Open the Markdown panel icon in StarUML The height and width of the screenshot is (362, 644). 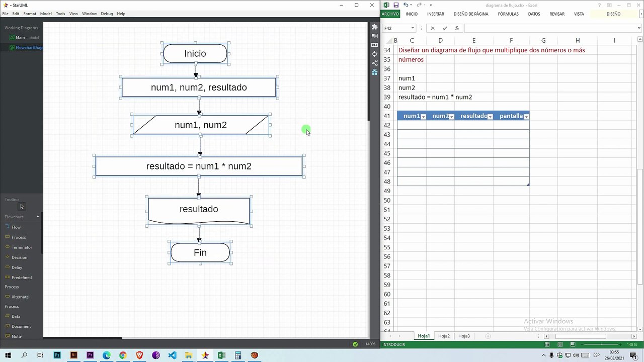(374, 45)
